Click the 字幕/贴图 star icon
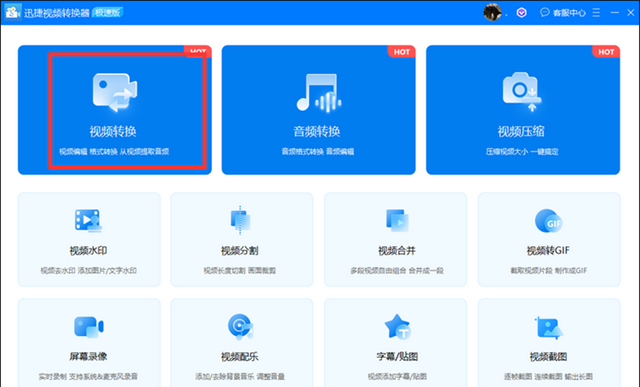The image size is (640, 387). click(x=398, y=327)
